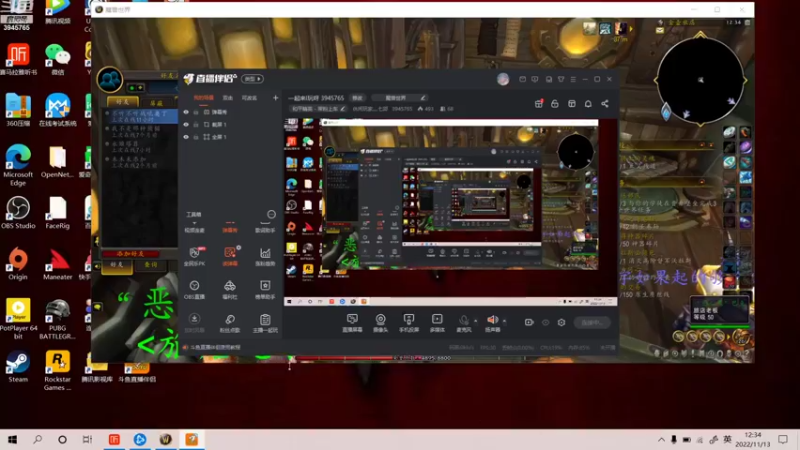The width and height of the screenshot is (800, 450).
Task: Add a 直播屏幕 screen capture source
Action: 352,323
